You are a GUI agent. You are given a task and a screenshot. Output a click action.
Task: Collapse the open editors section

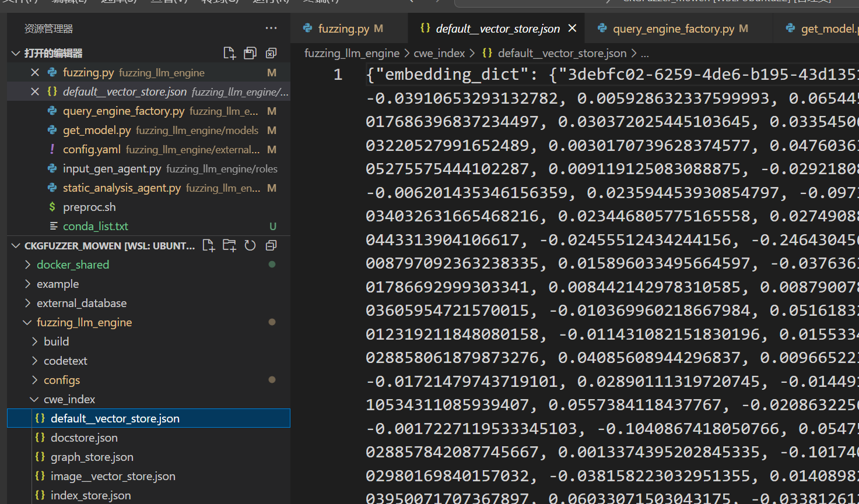[x=52, y=54]
